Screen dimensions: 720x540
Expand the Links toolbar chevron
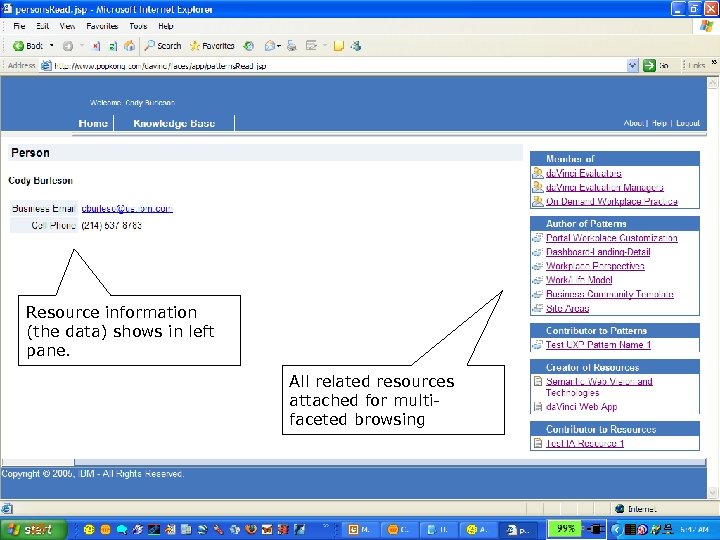click(714, 62)
